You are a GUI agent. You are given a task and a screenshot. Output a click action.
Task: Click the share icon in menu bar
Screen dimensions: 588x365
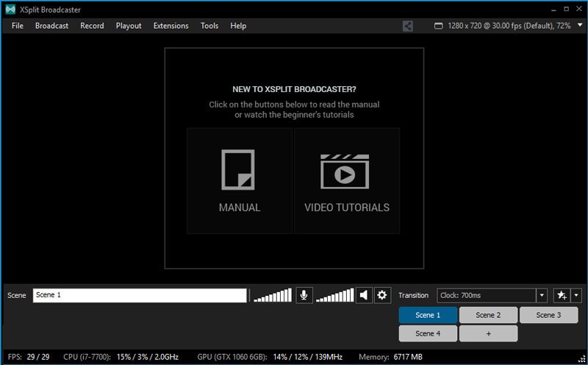408,26
